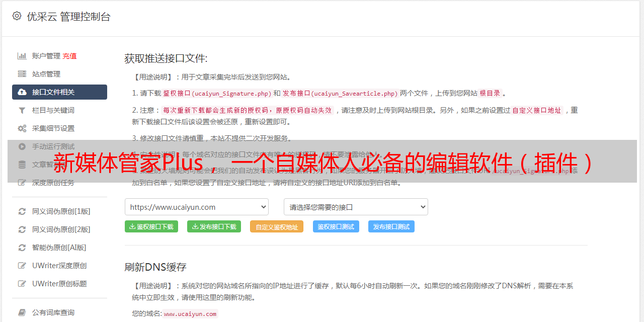Click the green 鉴权接口下载 button
Viewport: 644px width, 322px height.
(151, 226)
